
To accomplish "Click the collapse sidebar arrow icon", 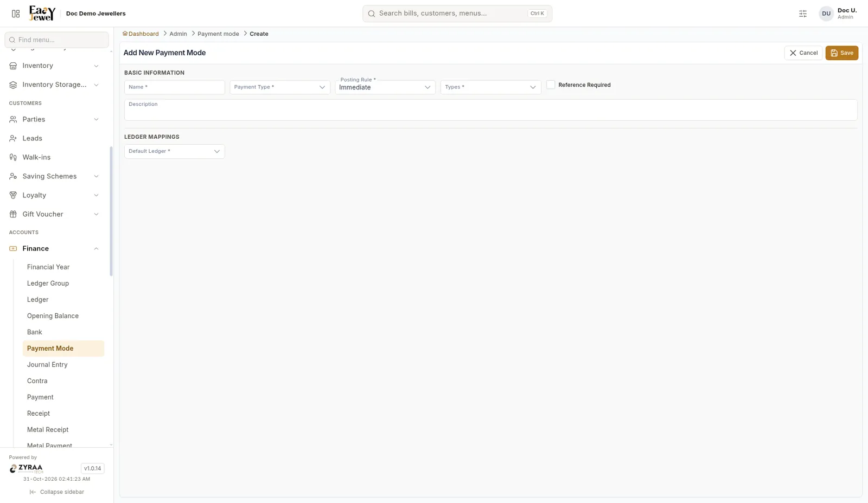I will click(x=33, y=492).
